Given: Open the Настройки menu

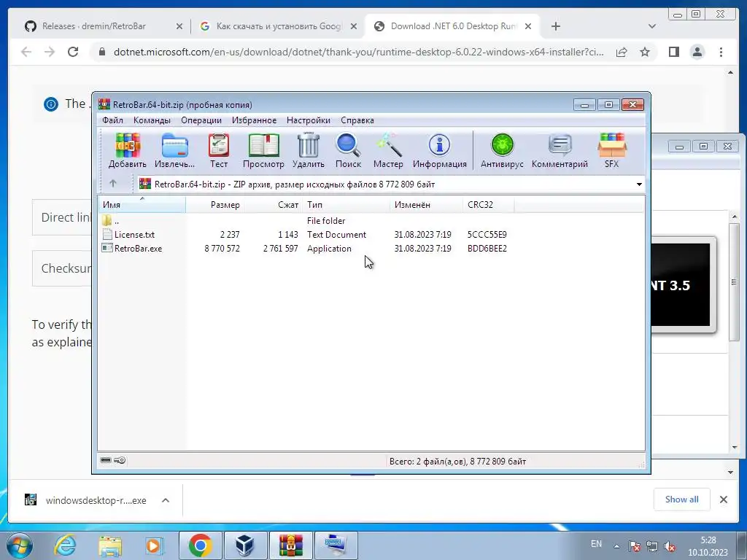Looking at the screenshot, I should coord(309,120).
